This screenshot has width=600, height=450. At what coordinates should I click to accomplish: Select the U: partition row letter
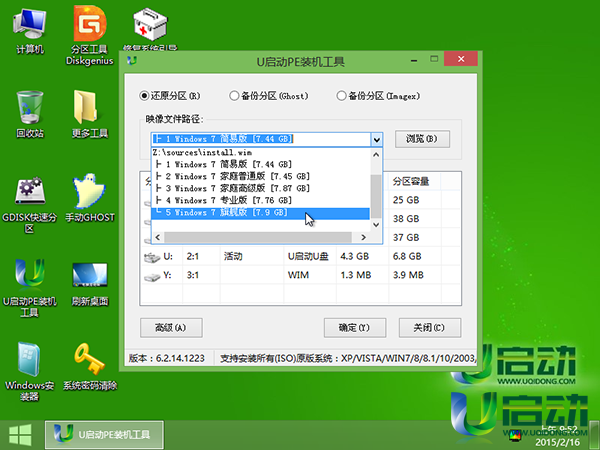coord(168,256)
